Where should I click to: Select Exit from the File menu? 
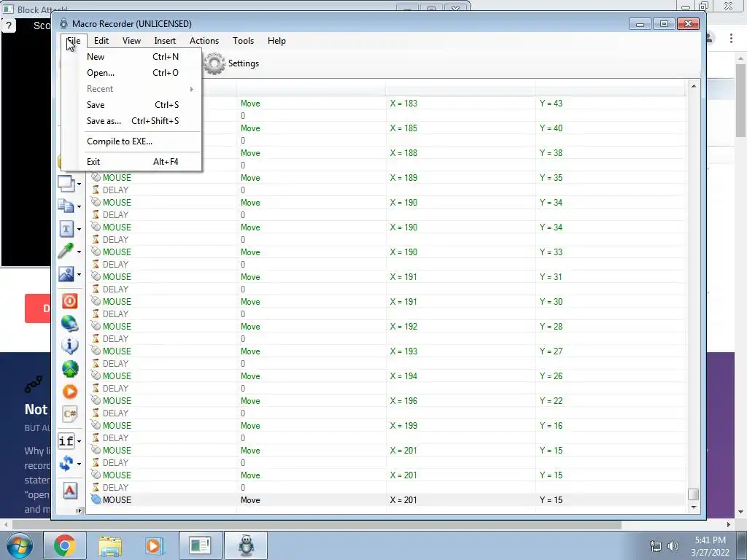pos(133,162)
